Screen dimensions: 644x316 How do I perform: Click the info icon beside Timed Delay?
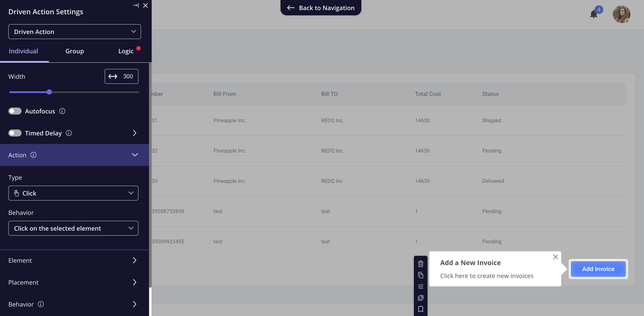[x=69, y=133]
